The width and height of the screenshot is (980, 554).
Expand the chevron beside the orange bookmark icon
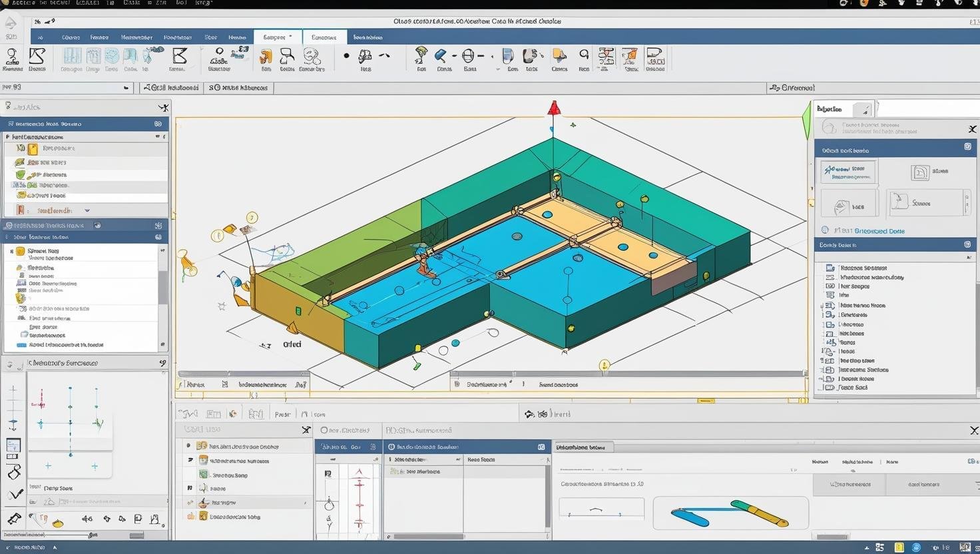pos(87,210)
